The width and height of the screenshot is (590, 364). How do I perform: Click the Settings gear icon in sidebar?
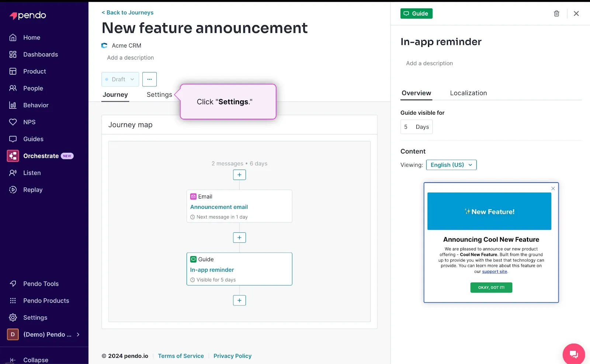click(13, 318)
